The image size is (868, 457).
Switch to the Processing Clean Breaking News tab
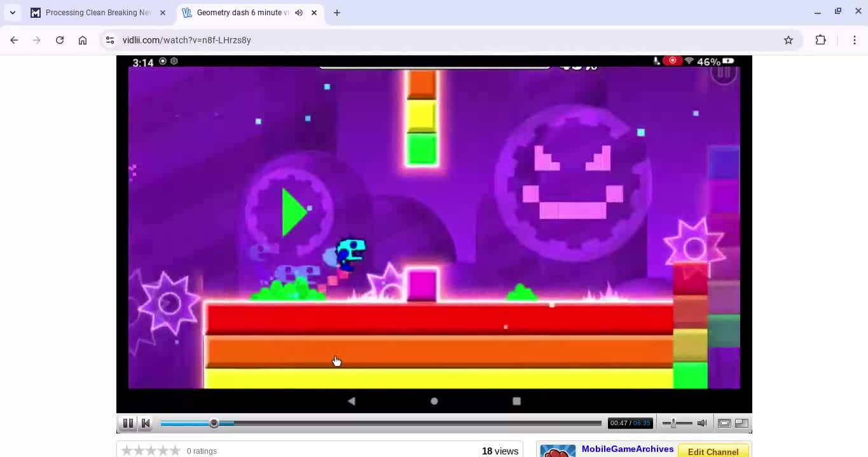tap(99, 13)
